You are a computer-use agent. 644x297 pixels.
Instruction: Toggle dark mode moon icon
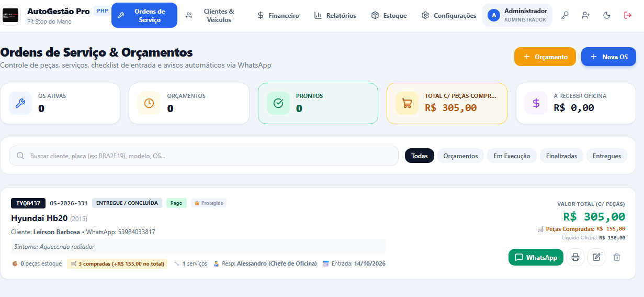607,15
